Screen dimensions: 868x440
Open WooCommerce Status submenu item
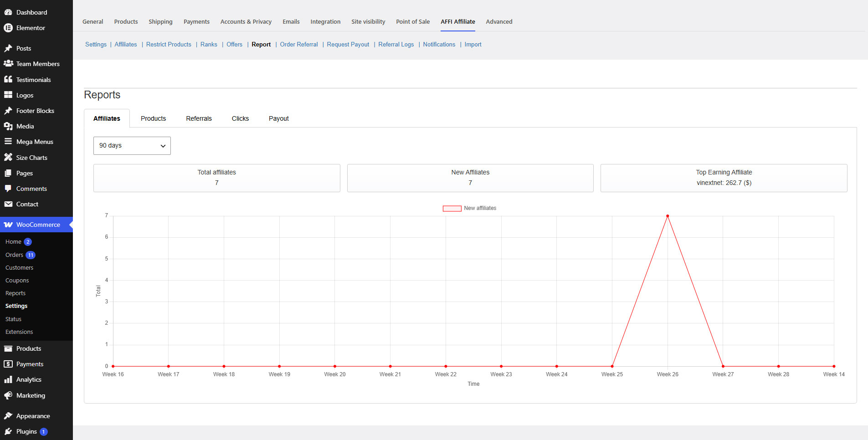point(13,319)
